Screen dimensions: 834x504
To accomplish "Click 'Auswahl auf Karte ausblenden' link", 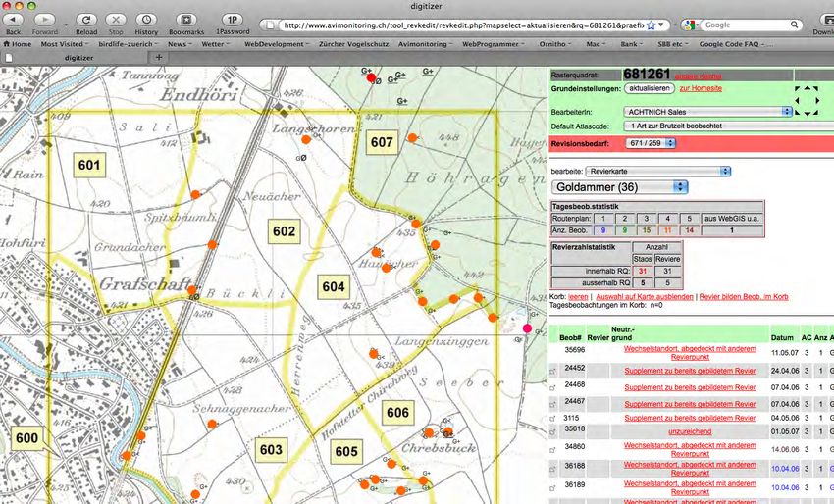I will (x=645, y=296).
